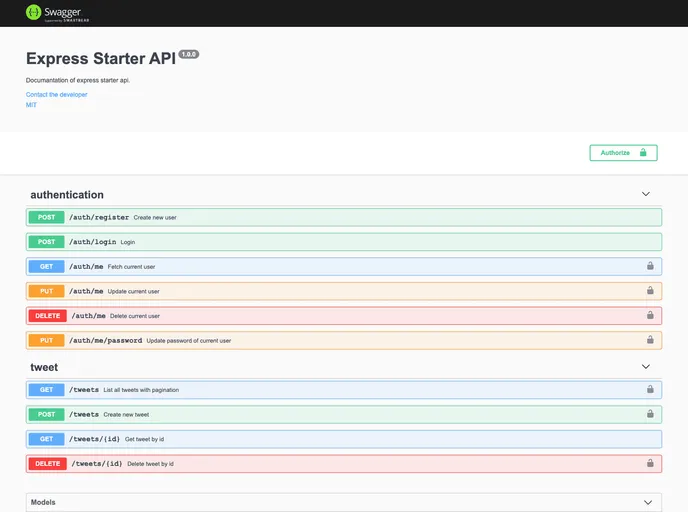Click lock icon on GET /auth/me row

tap(650, 265)
